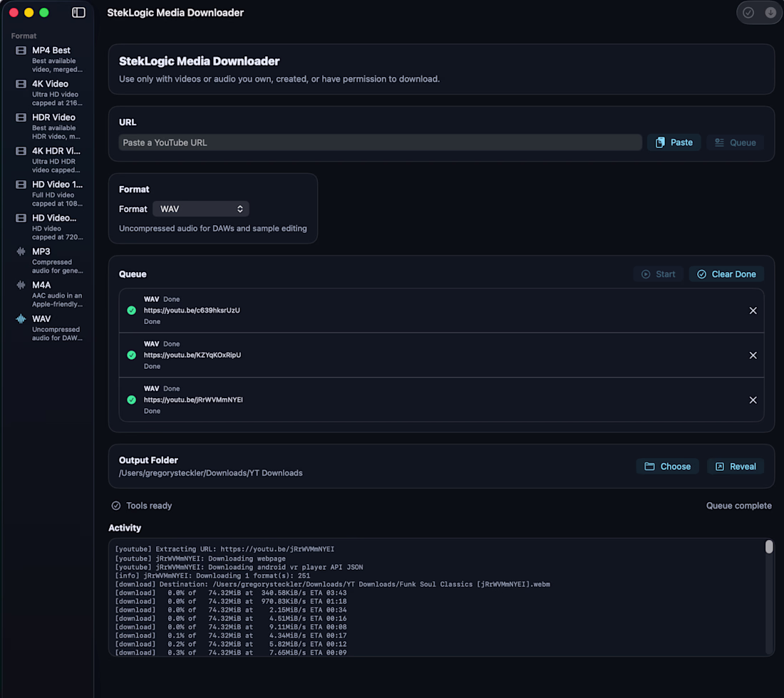Screen dimensions: 784x698
Task: Click the Queue button
Action: (x=735, y=142)
